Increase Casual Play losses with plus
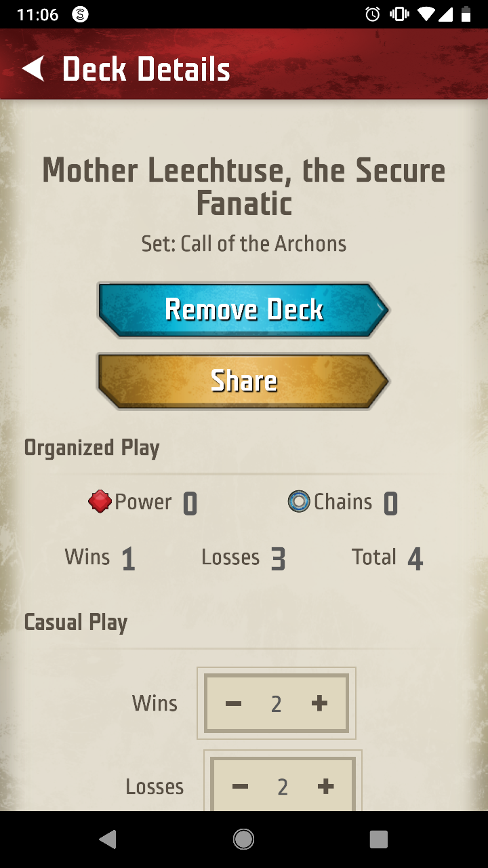 point(325,787)
